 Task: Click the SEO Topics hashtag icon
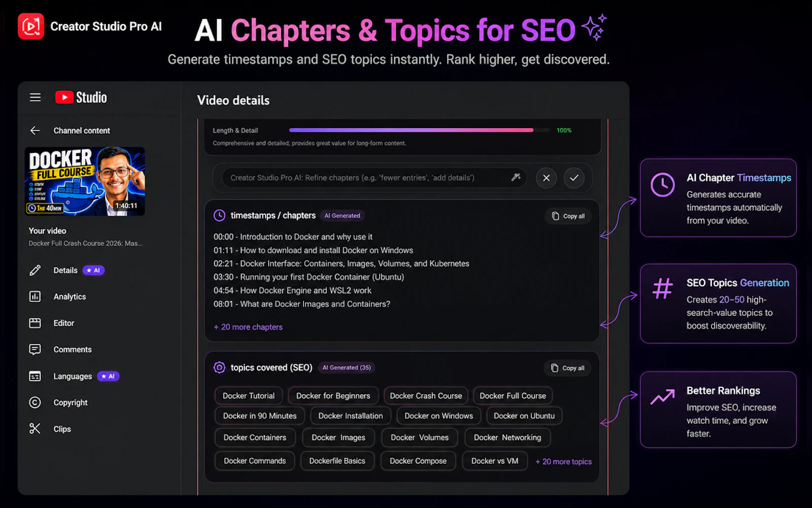point(663,289)
